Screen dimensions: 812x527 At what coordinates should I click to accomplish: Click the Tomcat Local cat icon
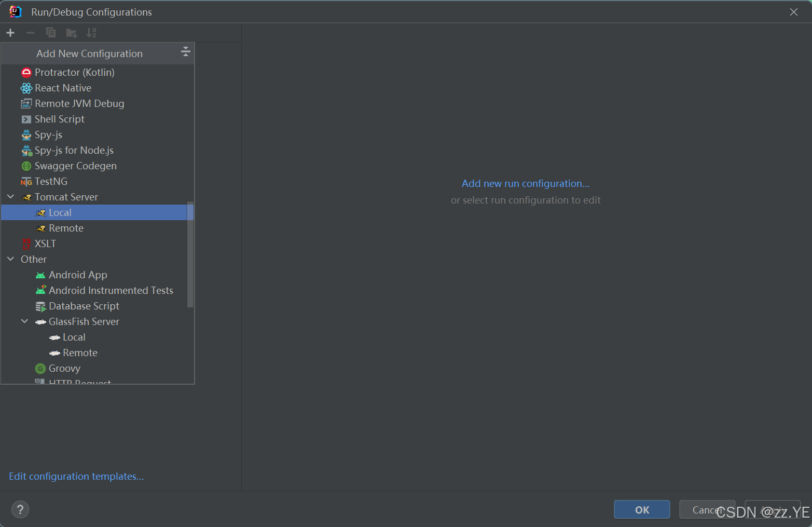click(41, 213)
